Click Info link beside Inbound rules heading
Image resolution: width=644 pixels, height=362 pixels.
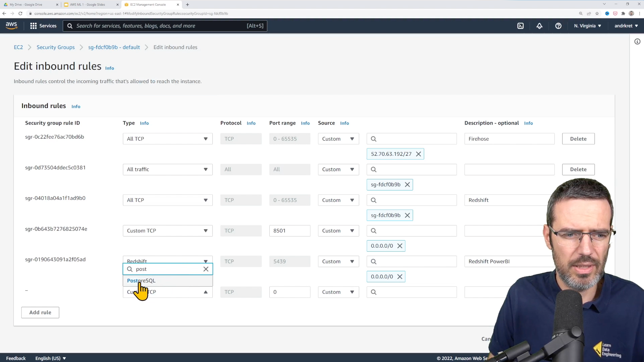click(x=76, y=107)
